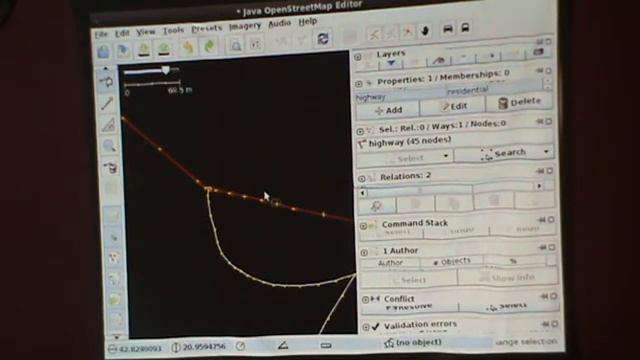Collapse the Command Stack panel
Image resolution: width=640 pixels, height=360 pixels.
(363, 226)
